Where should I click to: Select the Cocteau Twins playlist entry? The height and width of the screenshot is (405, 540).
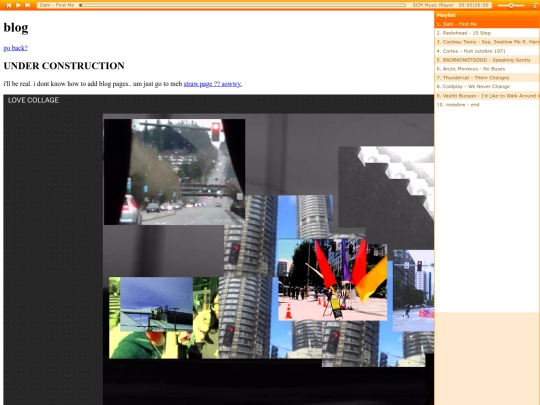point(487,42)
